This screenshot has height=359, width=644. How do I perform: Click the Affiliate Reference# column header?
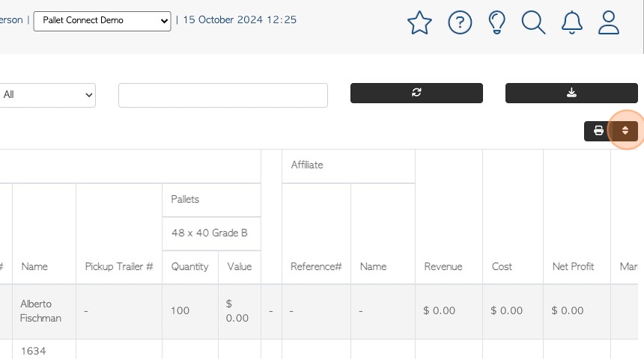tap(316, 267)
